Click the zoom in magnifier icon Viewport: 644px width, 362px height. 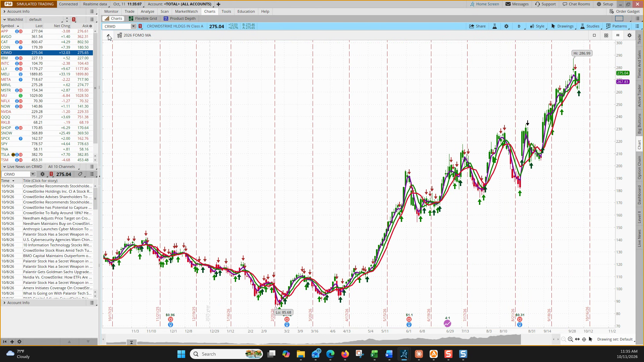point(570,339)
